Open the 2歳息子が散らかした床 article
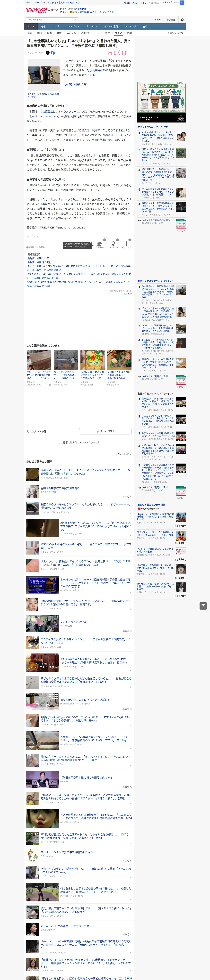 (95, 526)
